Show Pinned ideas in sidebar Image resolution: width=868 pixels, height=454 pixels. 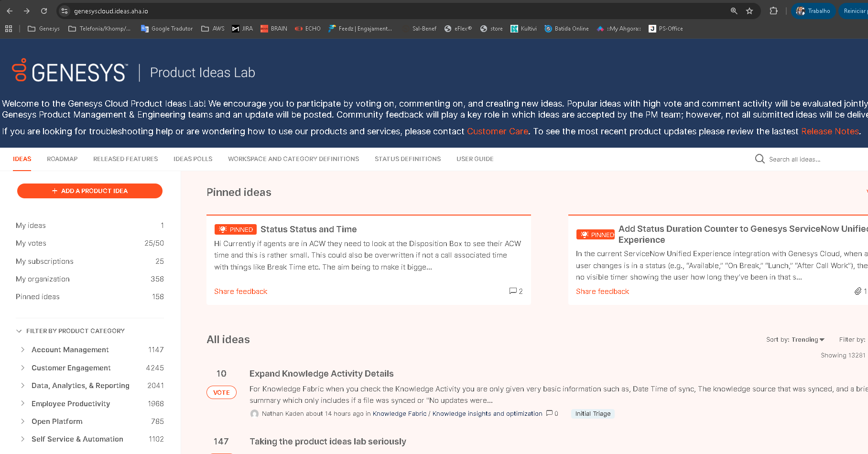click(90, 297)
